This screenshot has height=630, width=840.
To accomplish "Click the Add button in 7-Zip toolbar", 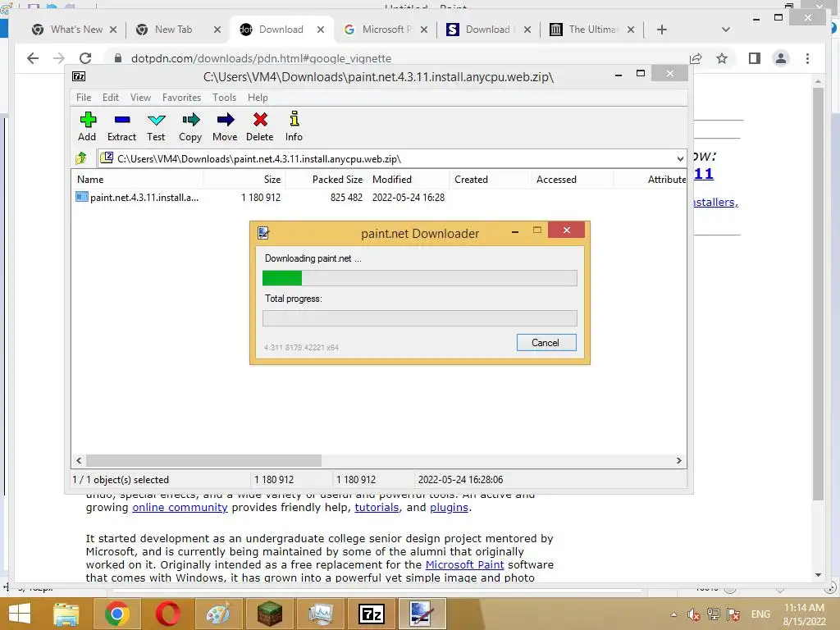I will 87,126.
